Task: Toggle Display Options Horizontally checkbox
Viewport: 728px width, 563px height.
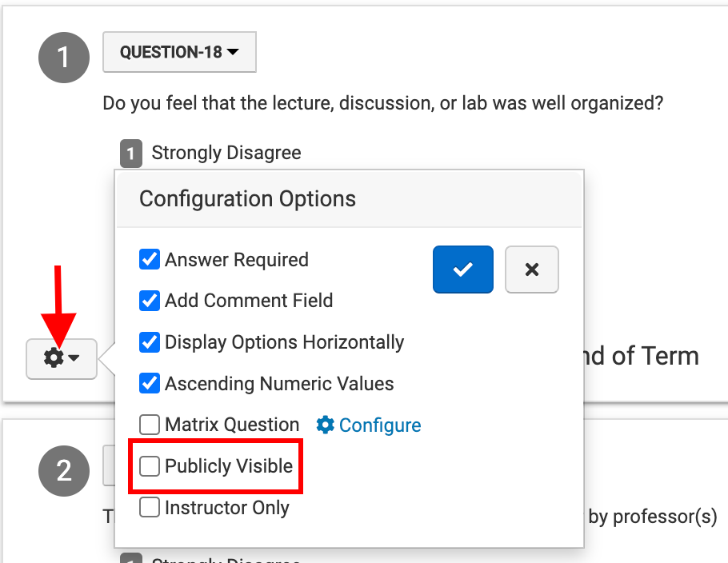Action: pyautogui.click(x=150, y=342)
